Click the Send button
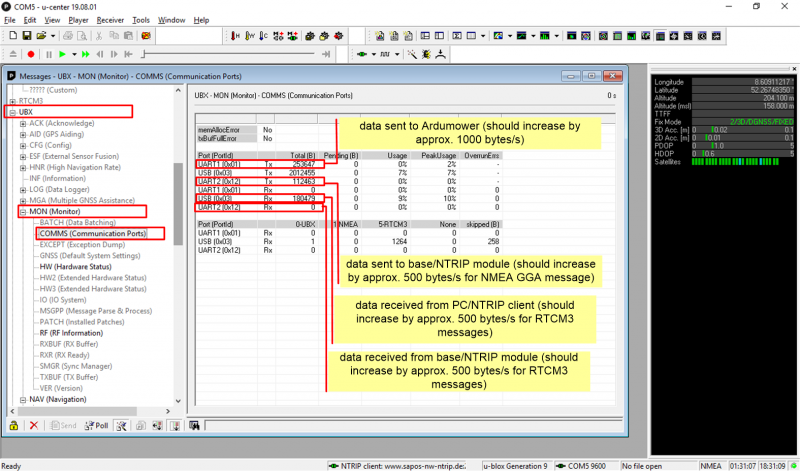Image resolution: width=800 pixels, height=471 pixels. [x=63, y=426]
